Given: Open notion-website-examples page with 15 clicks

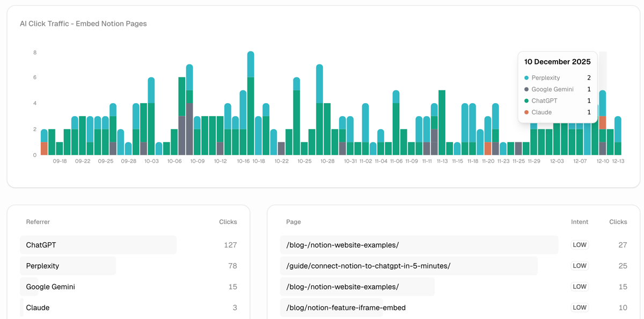Looking at the screenshot, I should pyautogui.click(x=342, y=287).
